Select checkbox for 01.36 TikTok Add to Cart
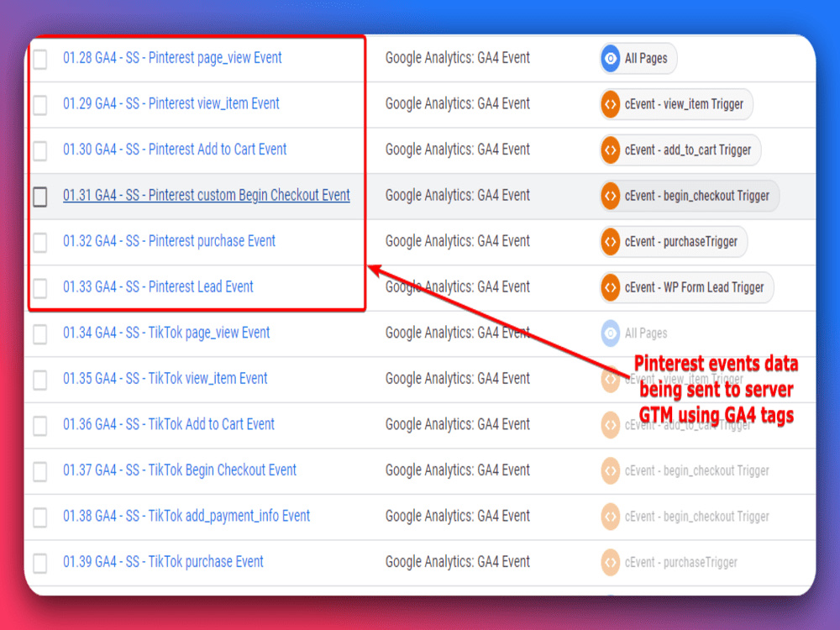The height and width of the screenshot is (630, 840). coord(40,425)
